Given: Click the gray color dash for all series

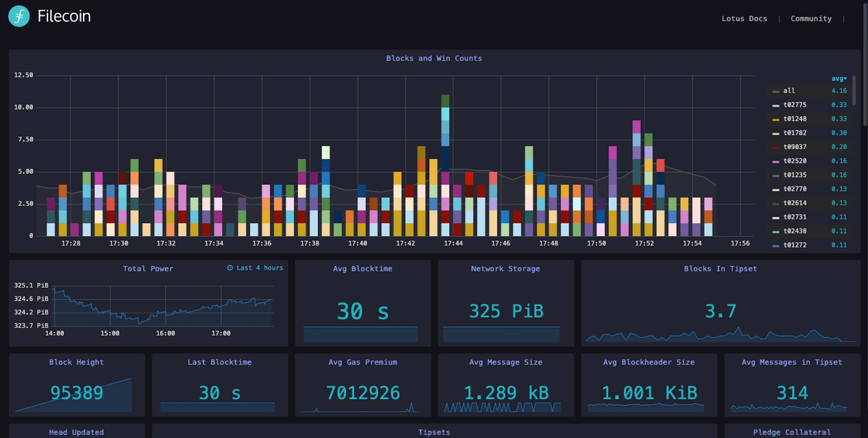Looking at the screenshot, I should [775, 92].
